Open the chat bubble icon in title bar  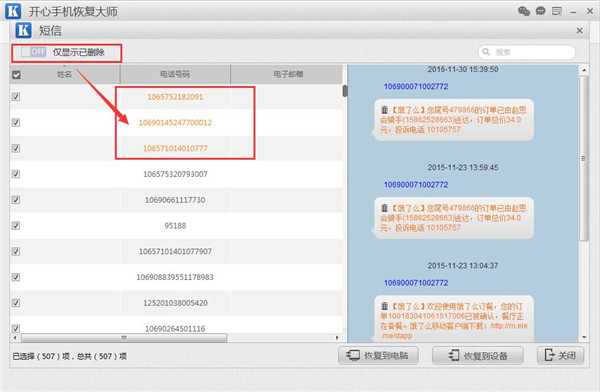(541, 11)
